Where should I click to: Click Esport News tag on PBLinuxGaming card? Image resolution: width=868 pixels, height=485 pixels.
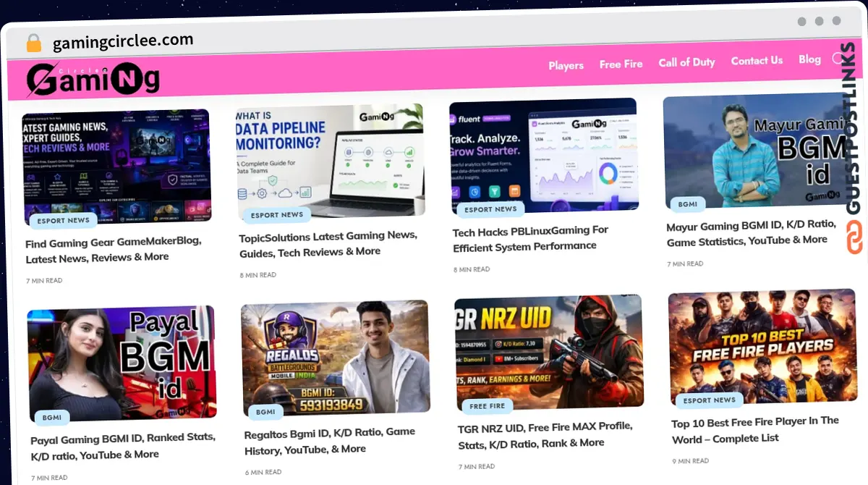coord(490,209)
